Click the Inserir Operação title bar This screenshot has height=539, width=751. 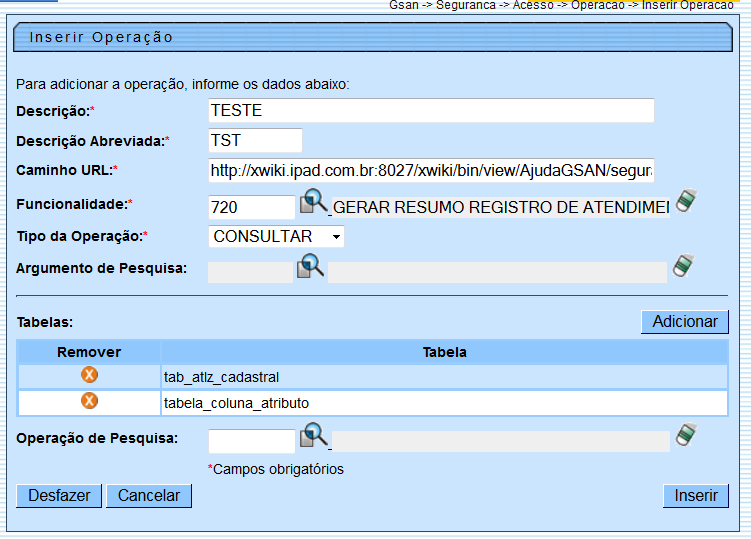(x=373, y=37)
